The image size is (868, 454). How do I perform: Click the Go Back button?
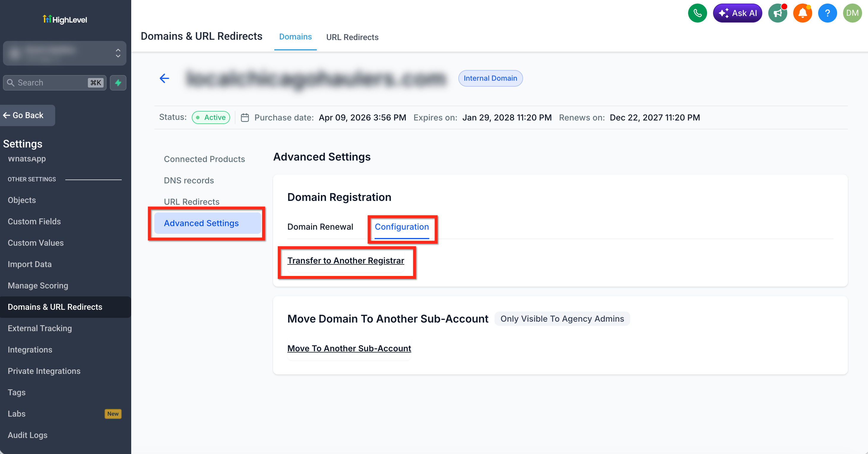coord(27,115)
